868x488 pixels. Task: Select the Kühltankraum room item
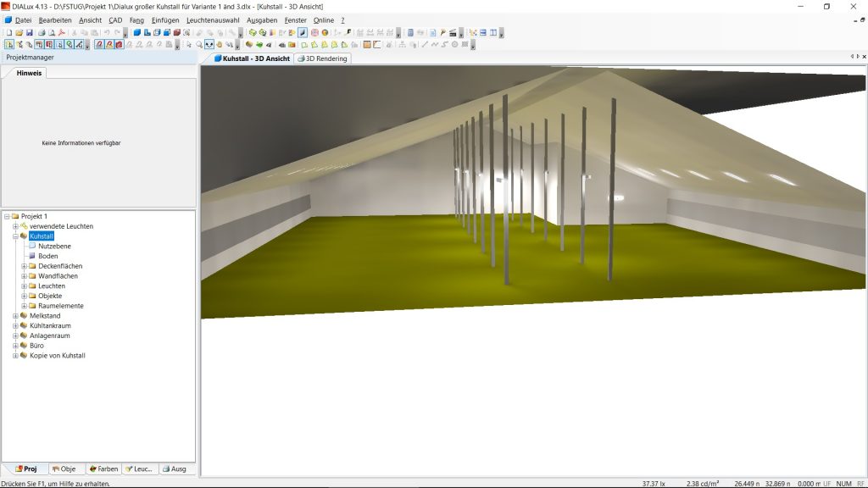[x=50, y=326]
